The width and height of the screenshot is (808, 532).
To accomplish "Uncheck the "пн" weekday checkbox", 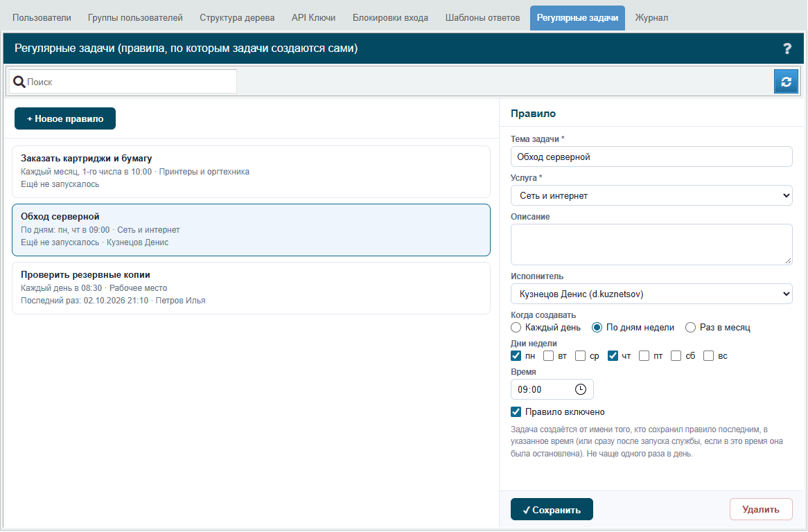I will [516, 356].
